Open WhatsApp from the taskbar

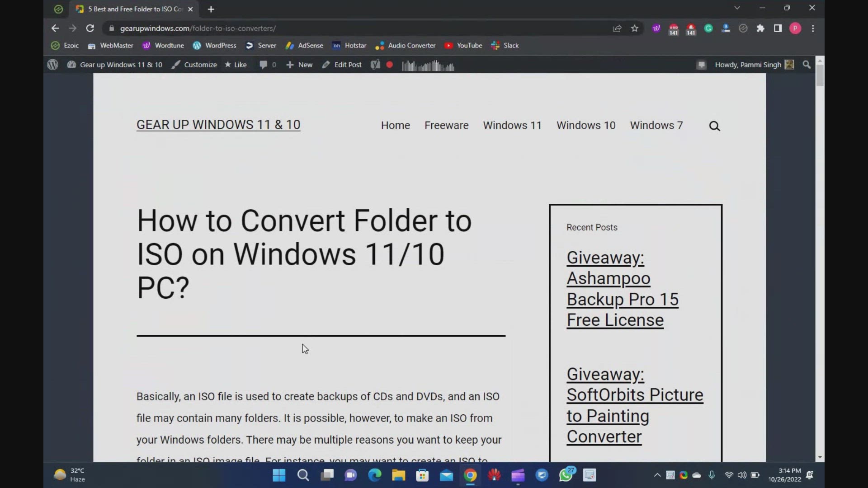(566, 475)
